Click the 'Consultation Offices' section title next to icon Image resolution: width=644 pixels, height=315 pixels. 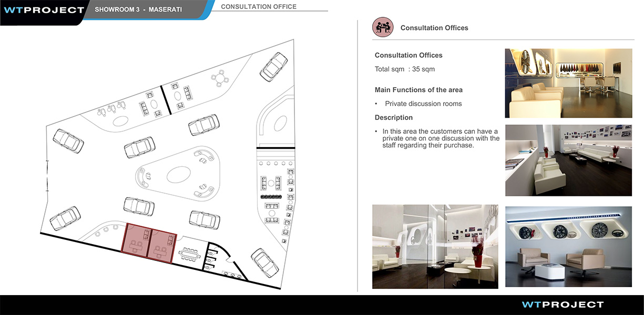point(434,28)
